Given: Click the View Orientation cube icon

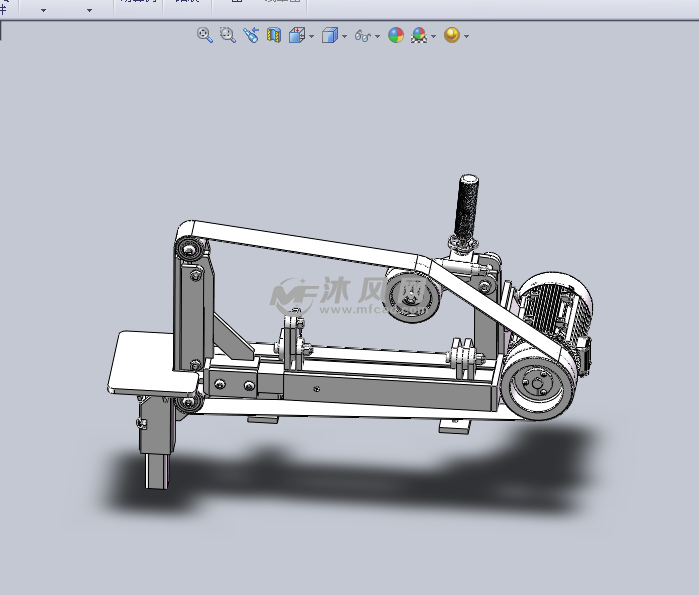Looking at the screenshot, I should click(x=297, y=35).
